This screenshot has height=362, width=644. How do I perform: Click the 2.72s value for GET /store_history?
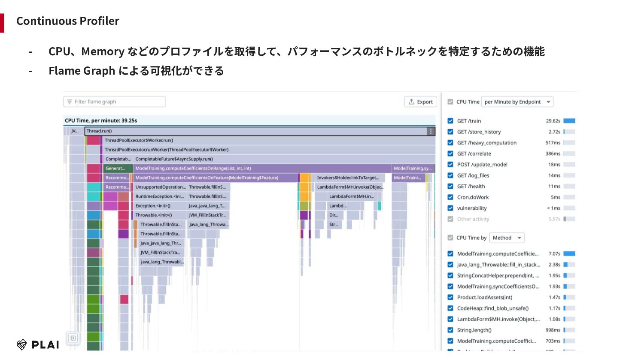(554, 132)
